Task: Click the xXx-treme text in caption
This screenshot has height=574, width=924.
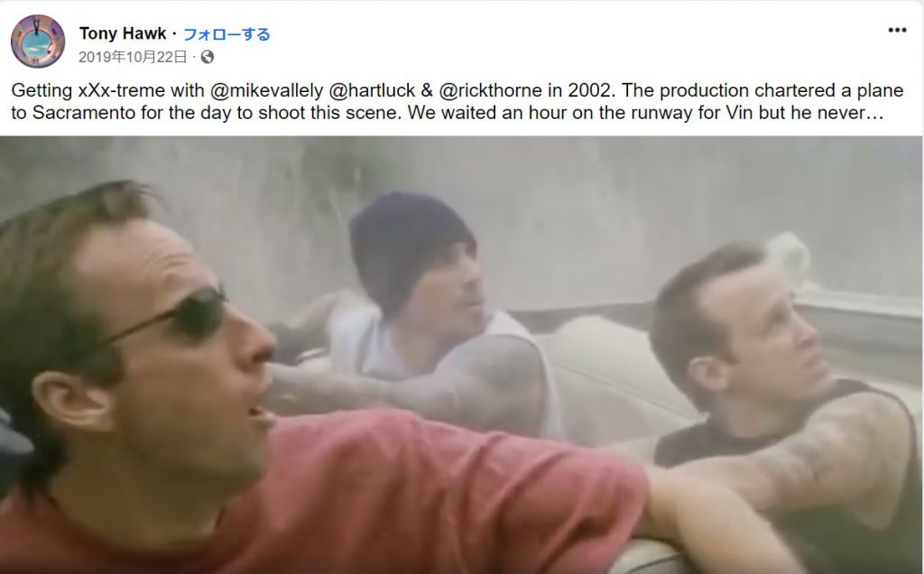Action: tap(122, 90)
